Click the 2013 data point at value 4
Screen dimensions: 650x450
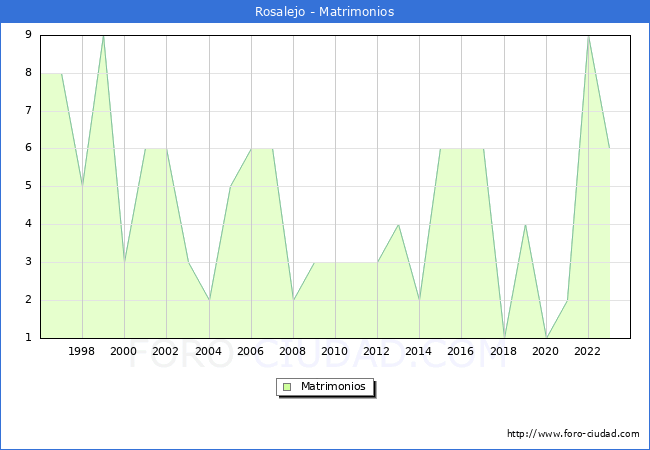(x=398, y=225)
